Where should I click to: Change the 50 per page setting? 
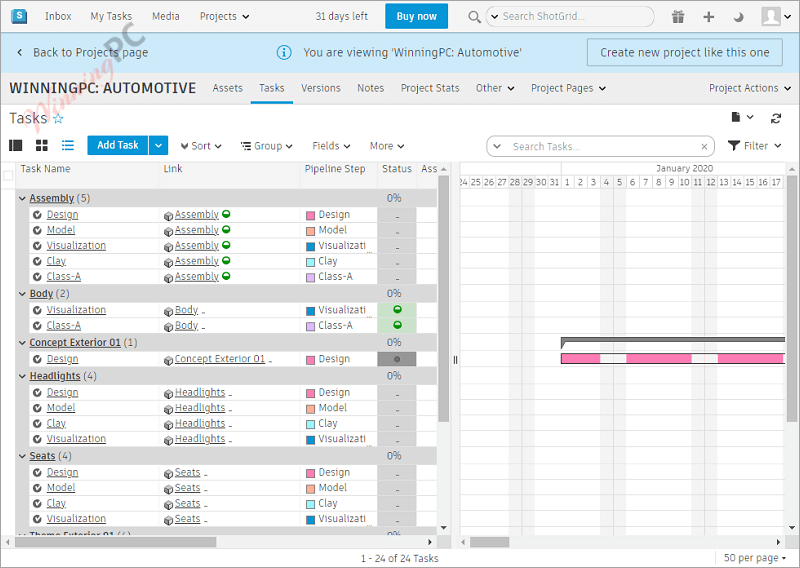755,558
